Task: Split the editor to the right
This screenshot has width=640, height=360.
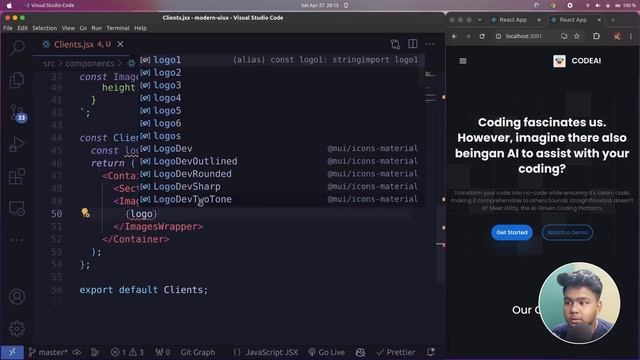Action: [413, 44]
